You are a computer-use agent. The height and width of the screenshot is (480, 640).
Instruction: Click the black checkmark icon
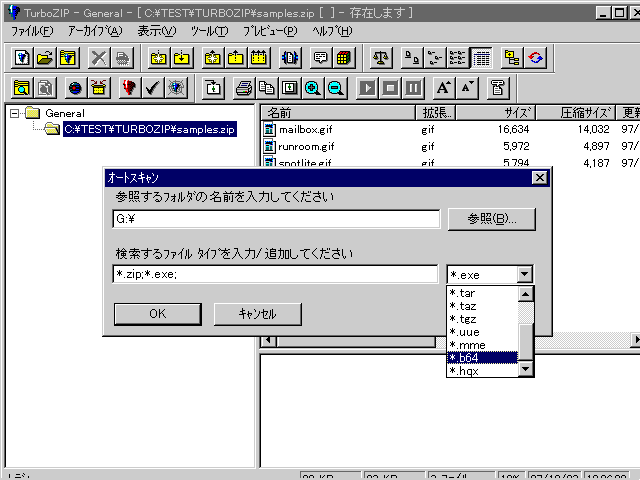(x=153, y=88)
